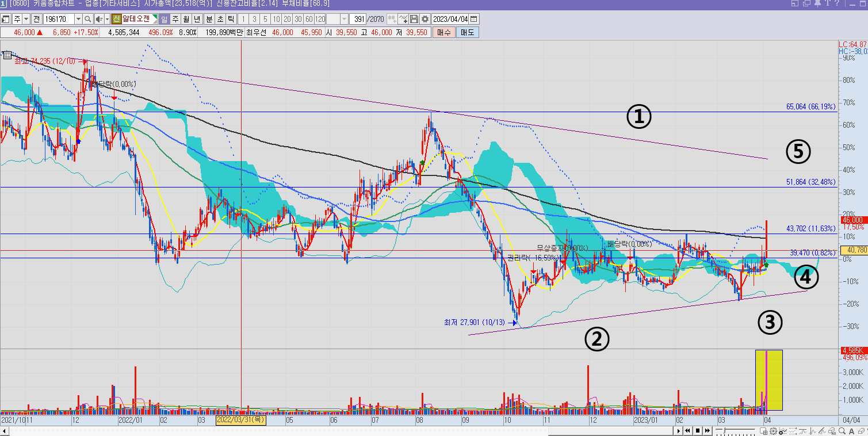Open the stock code search magnifier

click(87, 18)
